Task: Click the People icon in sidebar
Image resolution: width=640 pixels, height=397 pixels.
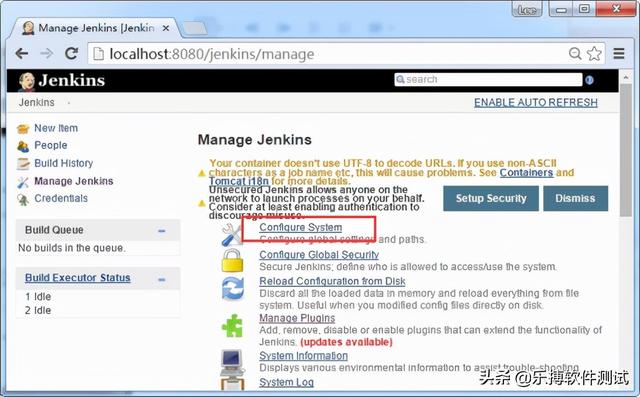Action: click(23, 146)
